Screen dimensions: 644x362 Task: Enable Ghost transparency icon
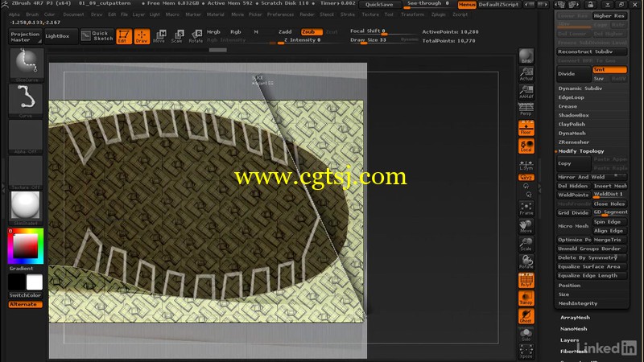526,315
